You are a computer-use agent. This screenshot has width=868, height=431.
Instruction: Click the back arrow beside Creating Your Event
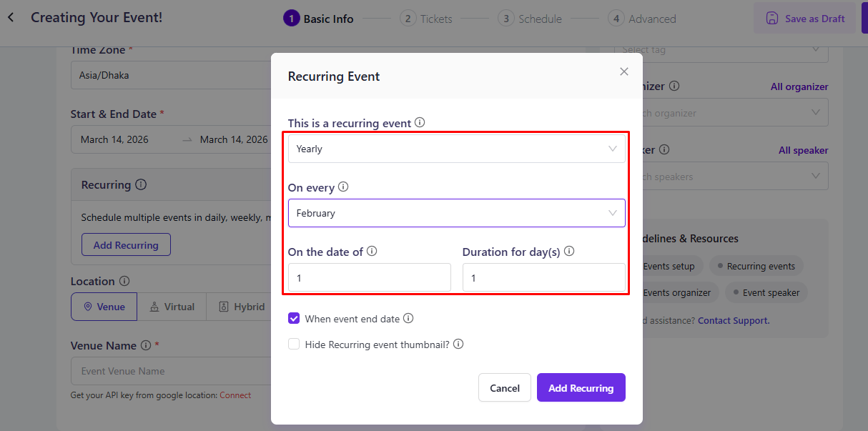pos(11,17)
